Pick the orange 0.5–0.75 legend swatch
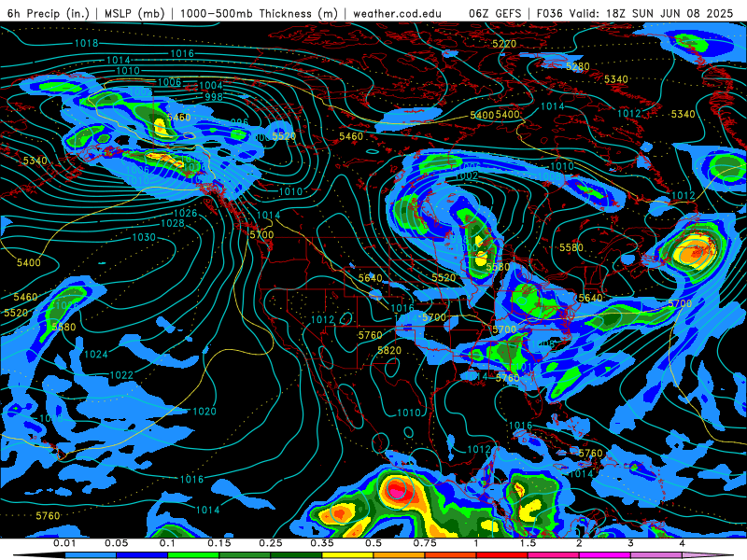This screenshot has width=747, height=560. (400, 555)
